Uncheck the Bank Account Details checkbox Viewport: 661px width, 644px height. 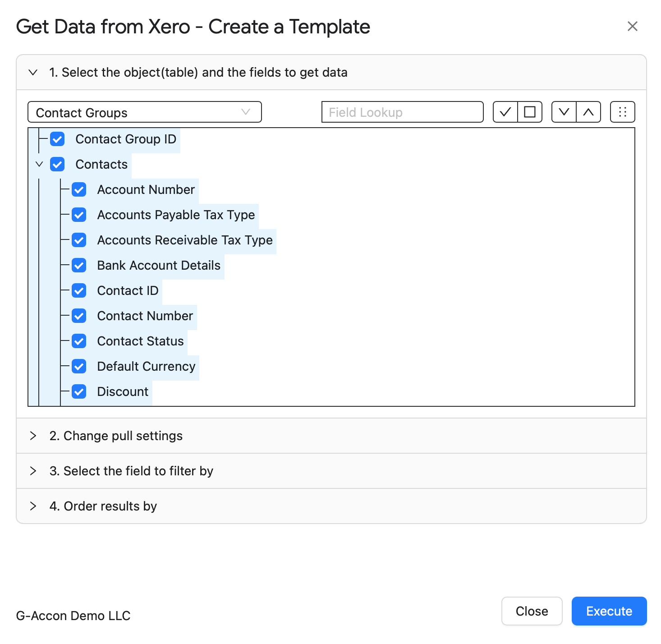coord(79,265)
